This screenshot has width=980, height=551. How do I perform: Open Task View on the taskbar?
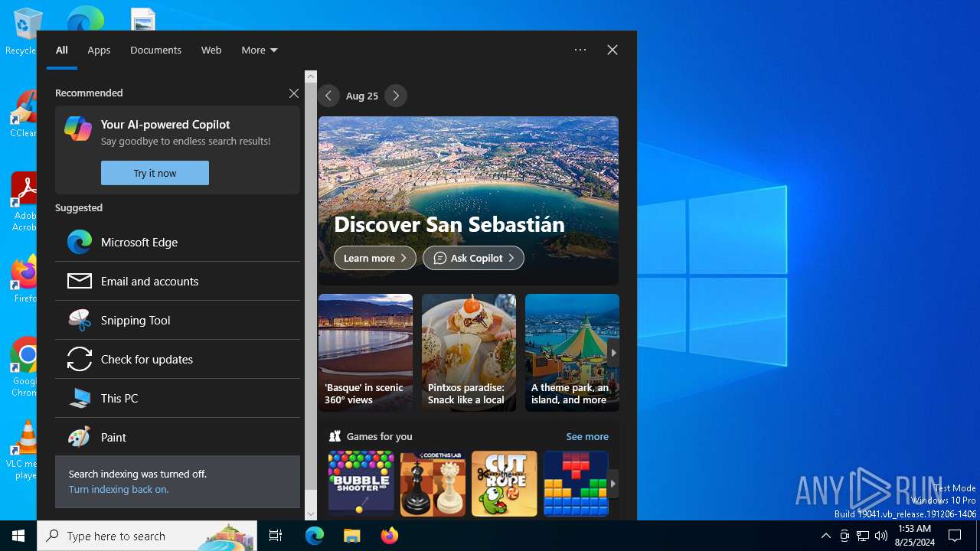pos(276,536)
